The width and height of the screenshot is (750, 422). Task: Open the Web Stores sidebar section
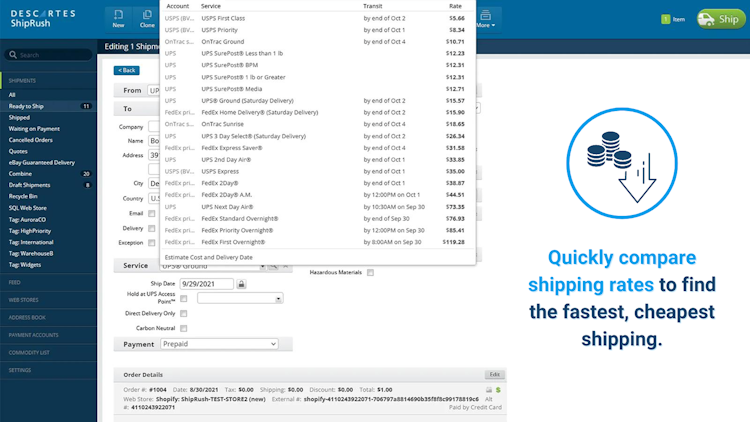pyautogui.click(x=23, y=300)
